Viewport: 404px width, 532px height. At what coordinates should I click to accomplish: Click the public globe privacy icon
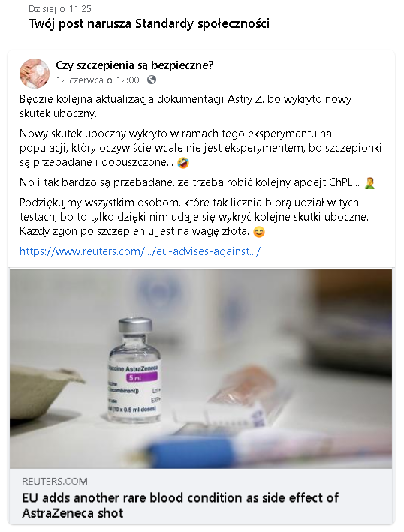pos(152,80)
